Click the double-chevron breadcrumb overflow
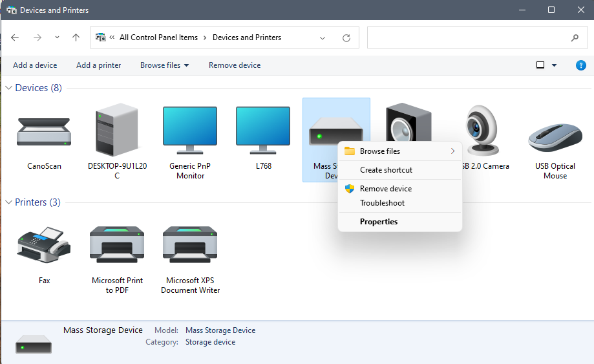The height and width of the screenshot is (364, 594). click(112, 37)
